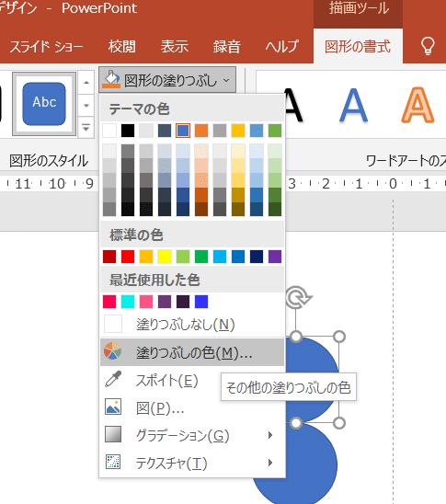Select the blue Abc shape style thumbnail
This screenshot has height=504, width=446.
coord(44,104)
